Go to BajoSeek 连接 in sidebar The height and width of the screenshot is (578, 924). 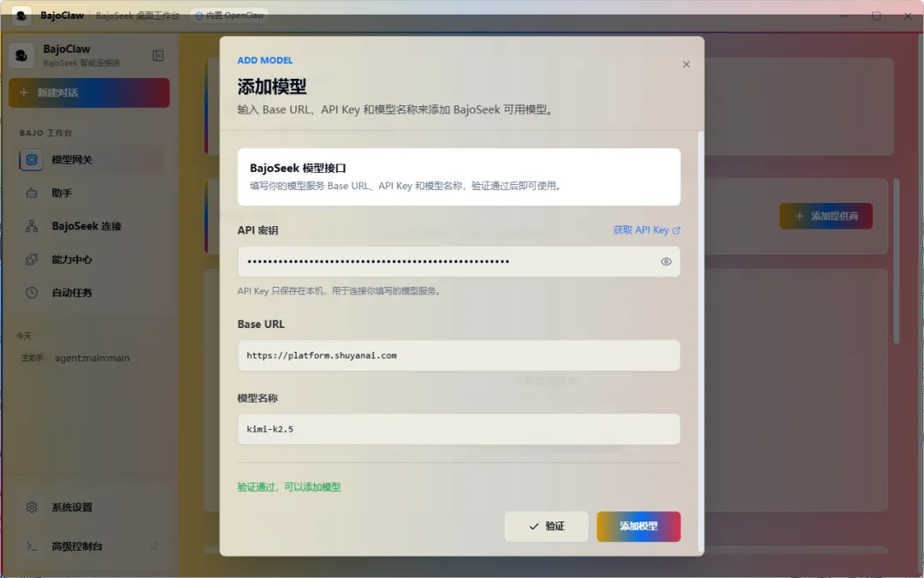(x=90, y=226)
